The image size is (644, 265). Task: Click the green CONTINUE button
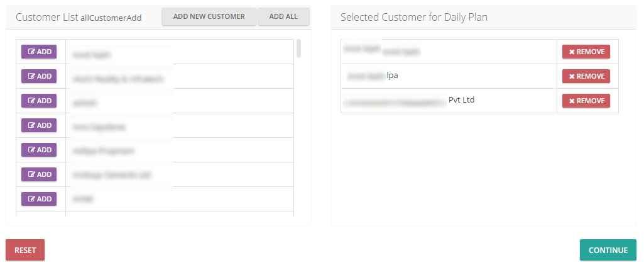(608, 250)
